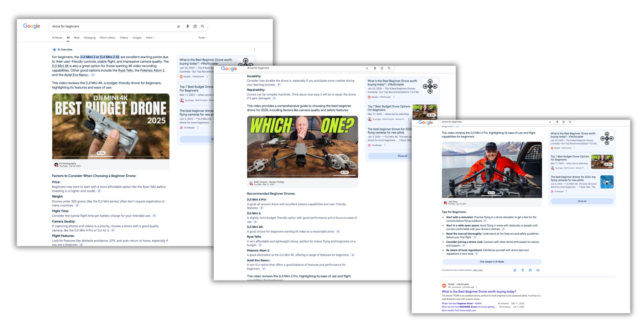Click the DJI Mini 4K underlined link

coord(60,66)
